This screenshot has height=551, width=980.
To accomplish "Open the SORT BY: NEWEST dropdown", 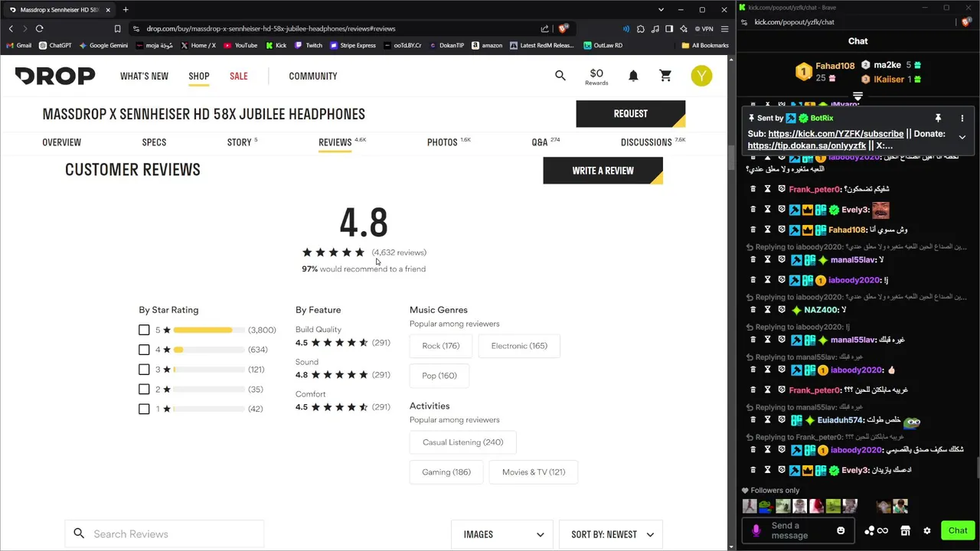I will [612, 534].
